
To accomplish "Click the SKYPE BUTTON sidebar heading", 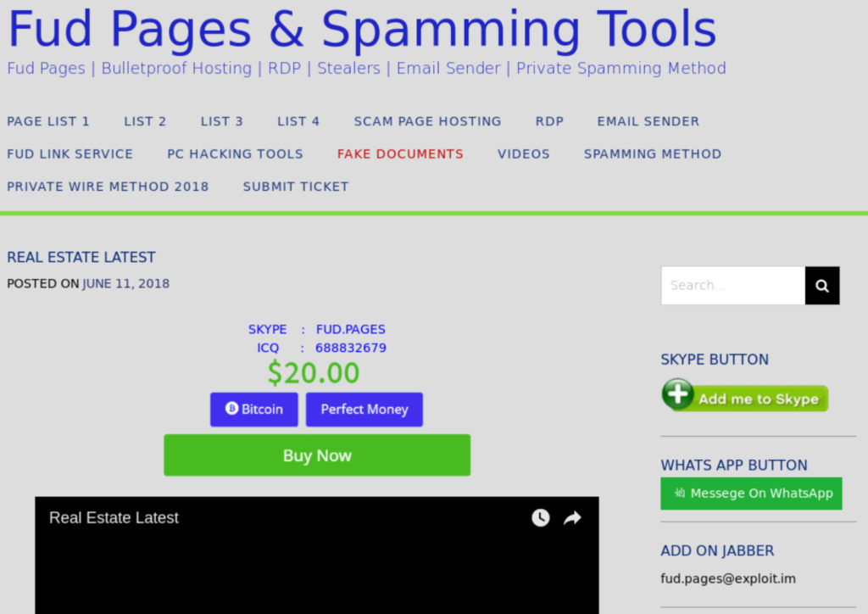I will (x=715, y=360).
